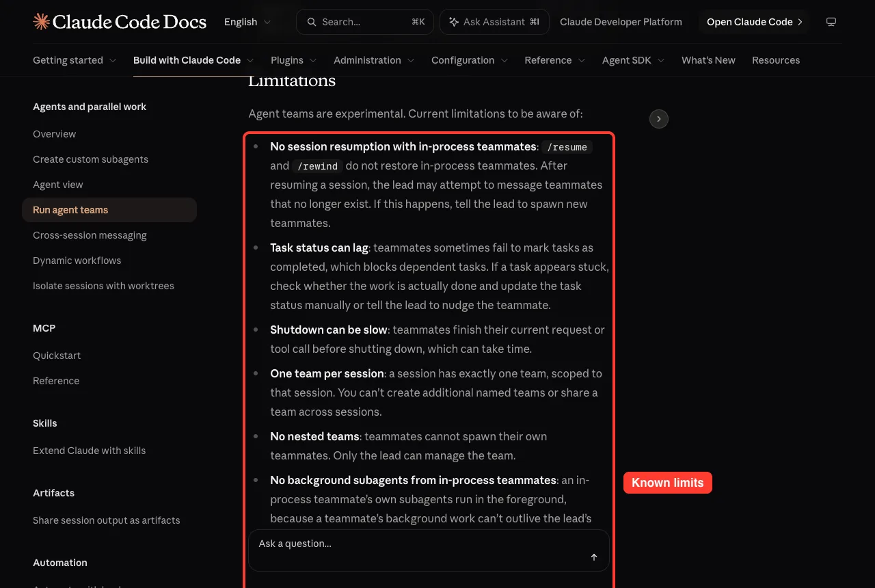The image size is (875, 588).
Task: Open the Agent SDK menu
Action: (634, 60)
